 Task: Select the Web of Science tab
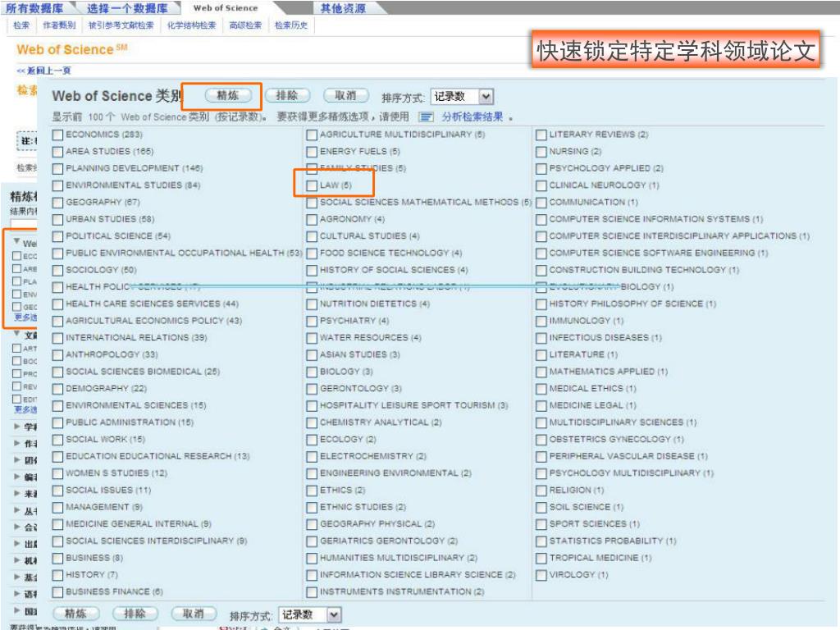pos(226,8)
